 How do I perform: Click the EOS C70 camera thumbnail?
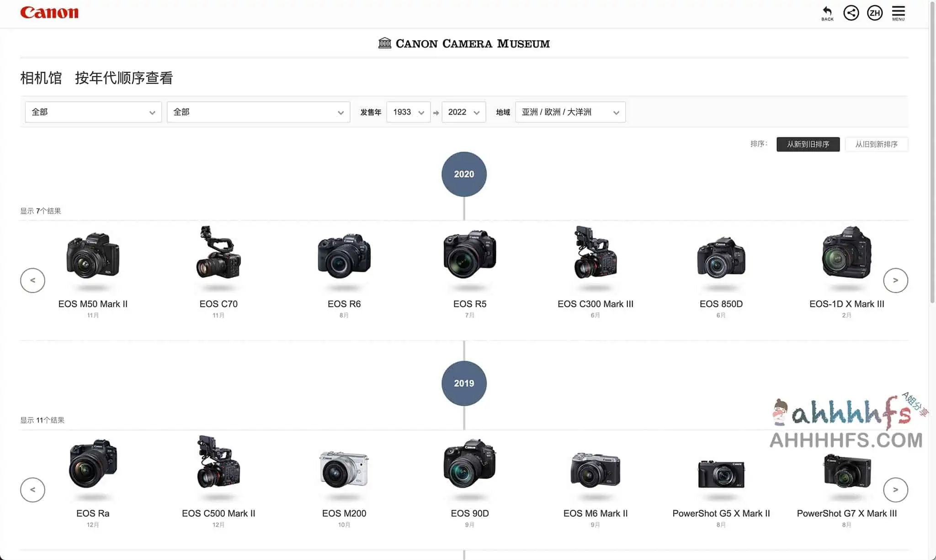pyautogui.click(x=218, y=254)
